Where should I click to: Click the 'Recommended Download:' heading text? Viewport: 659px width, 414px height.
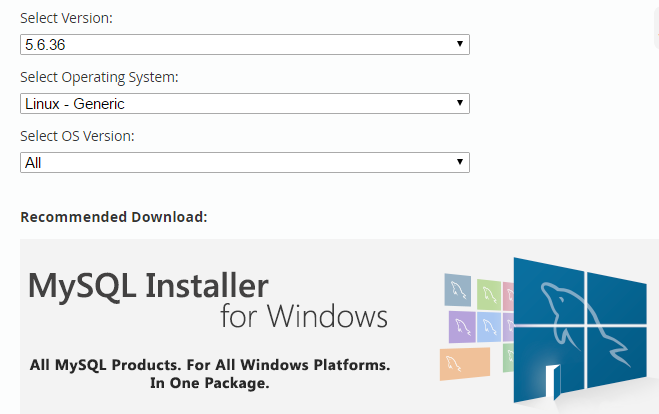pyautogui.click(x=114, y=217)
